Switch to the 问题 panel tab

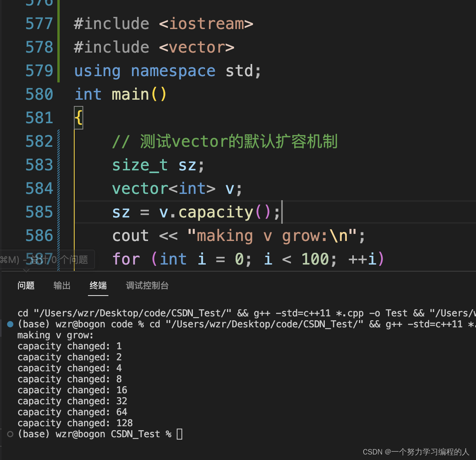[x=26, y=286]
